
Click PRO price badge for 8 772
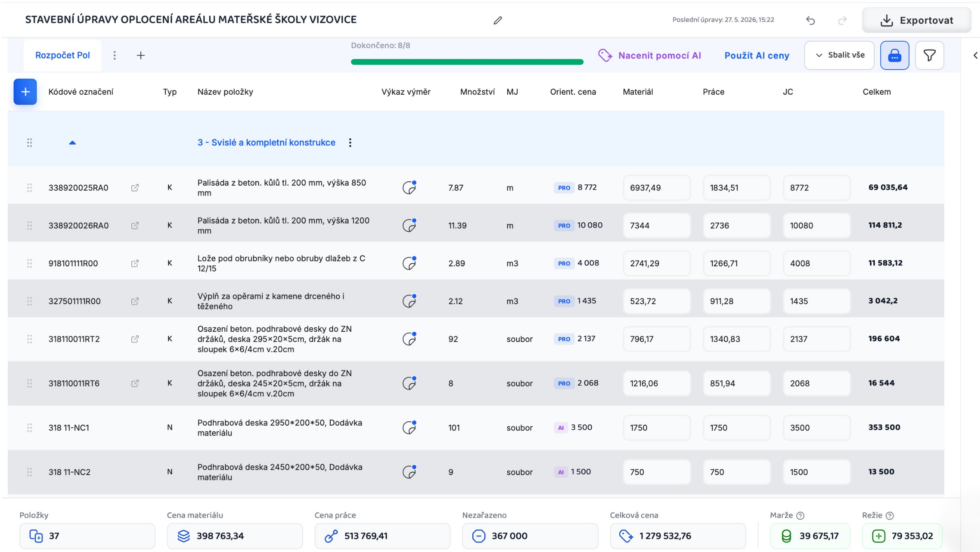(564, 188)
